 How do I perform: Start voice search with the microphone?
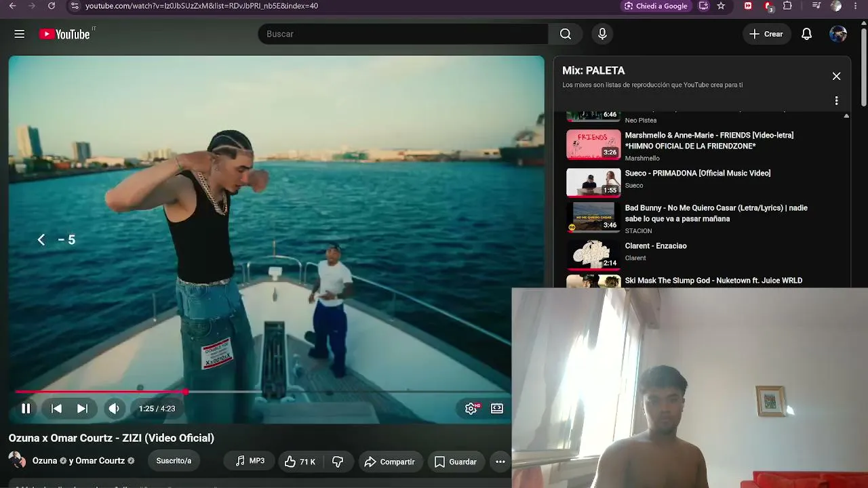tap(602, 34)
